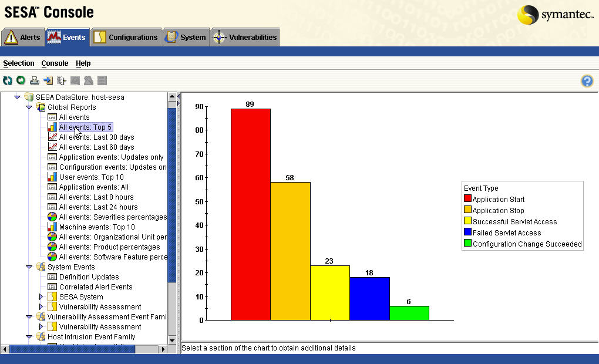Select the All events: Organizational Unit percentages report
This screenshot has height=364, width=599.
[113, 237]
